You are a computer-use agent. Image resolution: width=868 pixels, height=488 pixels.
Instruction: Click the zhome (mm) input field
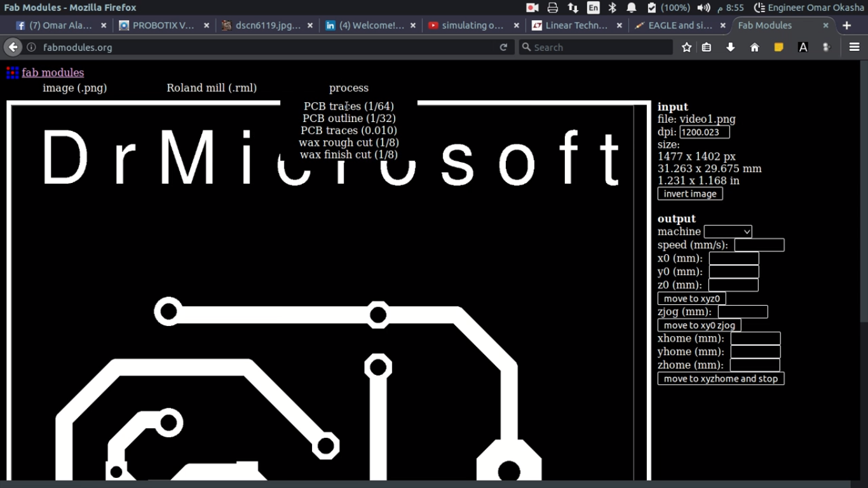click(755, 365)
